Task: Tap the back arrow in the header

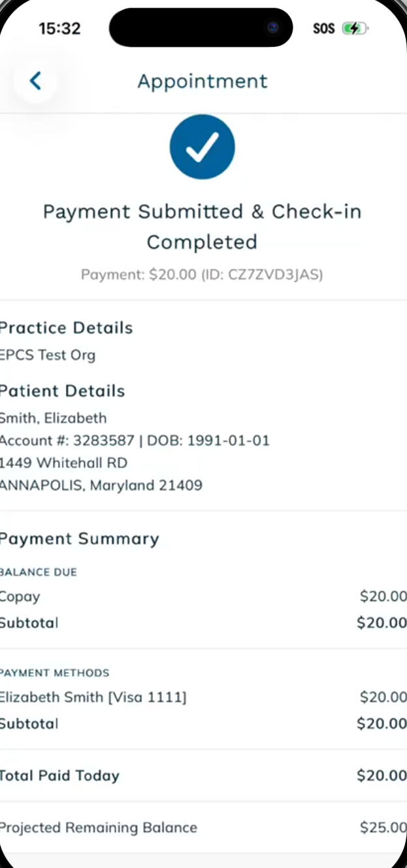Action: (x=35, y=81)
